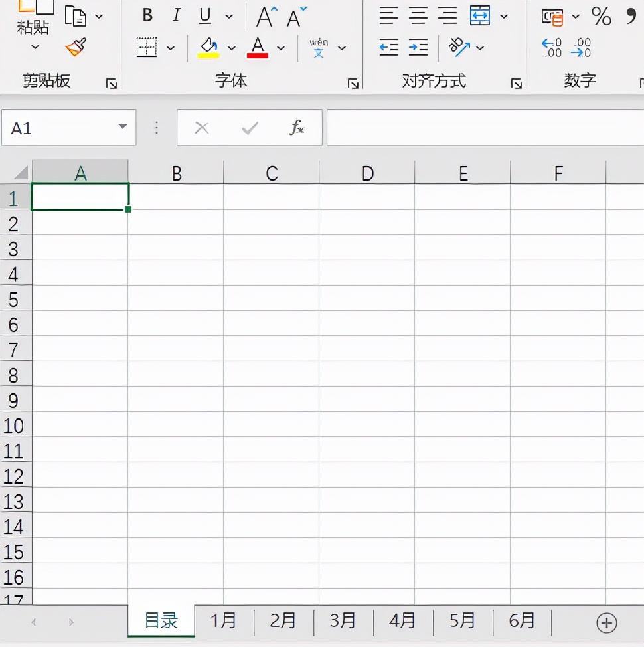Image resolution: width=644 pixels, height=647 pixels.
Task: Open the Name Box dropdown arrow
Action: click(122, 127)
